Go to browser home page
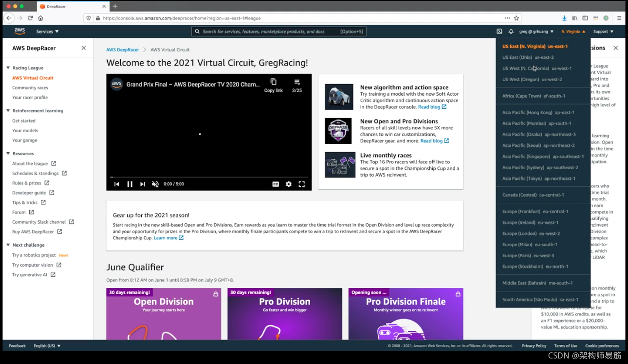 coord(40,18)
